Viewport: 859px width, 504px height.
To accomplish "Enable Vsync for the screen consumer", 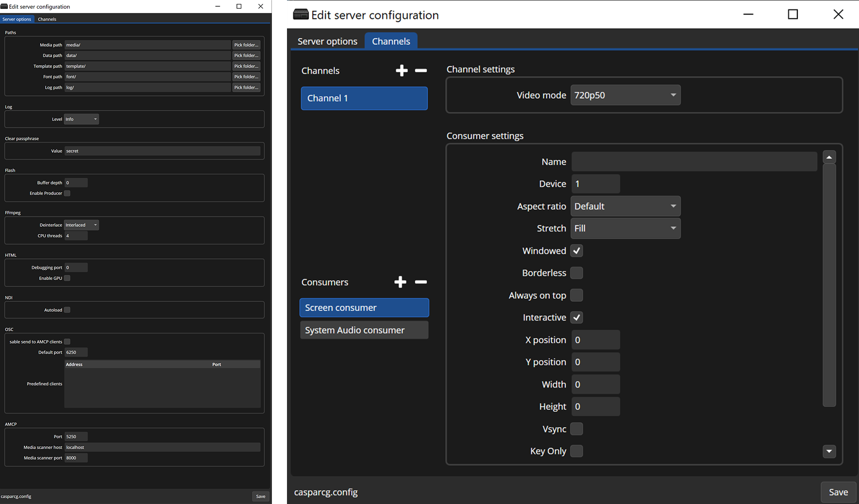I will [576, 429].
